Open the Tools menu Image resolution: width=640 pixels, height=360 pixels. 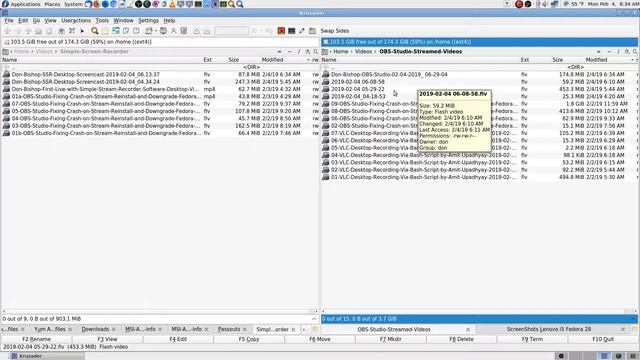(x=102, y=20)
